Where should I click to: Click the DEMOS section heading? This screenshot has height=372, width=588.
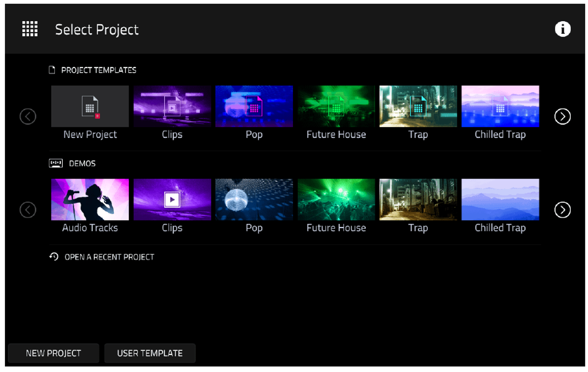tap(82, 164)
